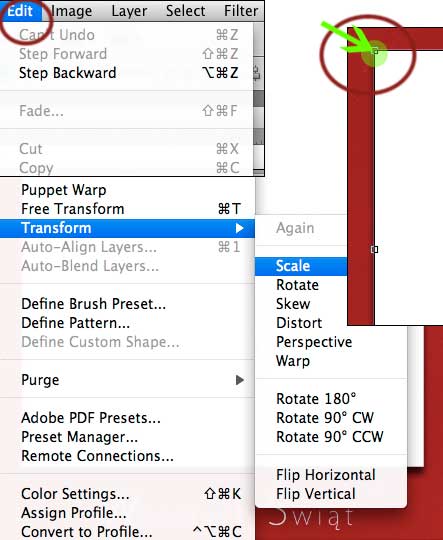Open the Image menu

click(72, 11)
